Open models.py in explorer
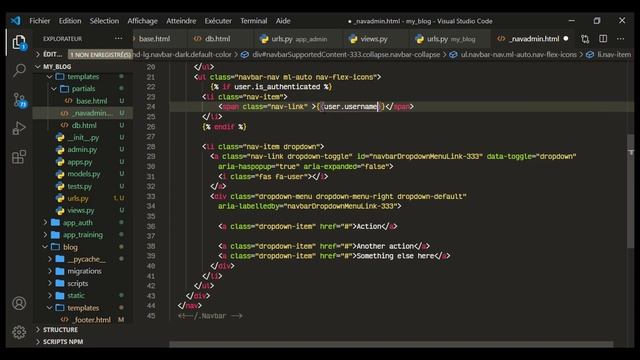640x360 pixels. pyautogui.click(x=83, y=174)
